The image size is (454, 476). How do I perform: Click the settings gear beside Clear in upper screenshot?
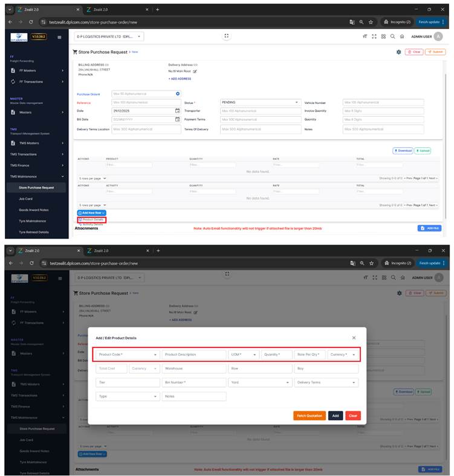point(398,53)
